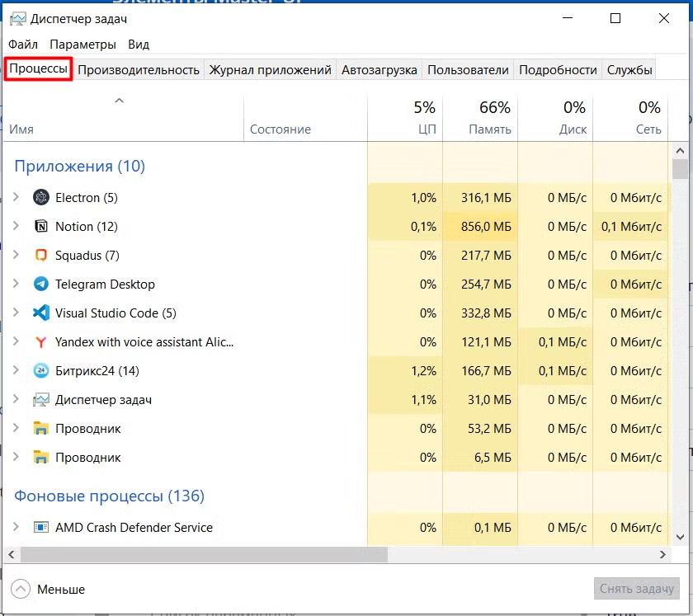This screenshot has width=693, height=616.
Task: Expand the Notion (12) process group
Action: (x=16, y=226)
